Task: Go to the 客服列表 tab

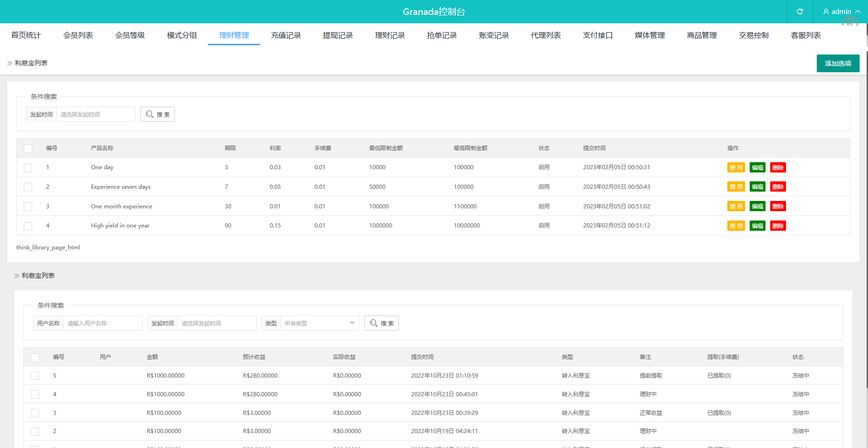Action: 806,35
